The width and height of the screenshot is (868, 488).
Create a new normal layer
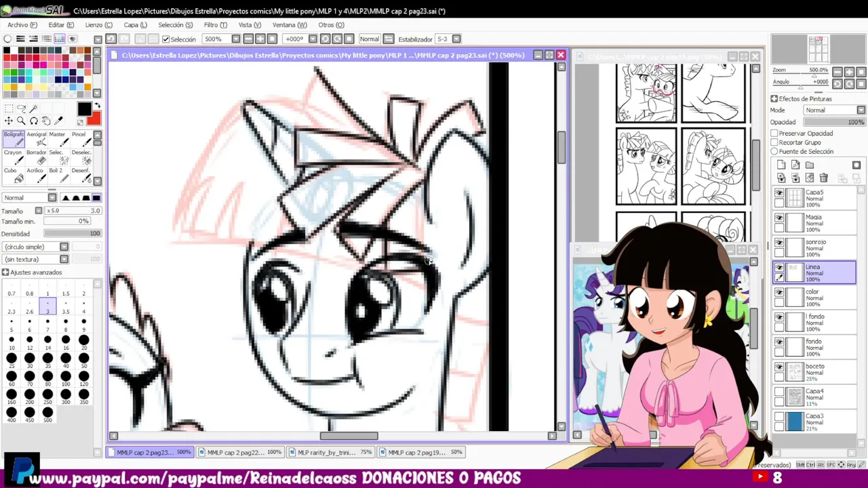781,165
